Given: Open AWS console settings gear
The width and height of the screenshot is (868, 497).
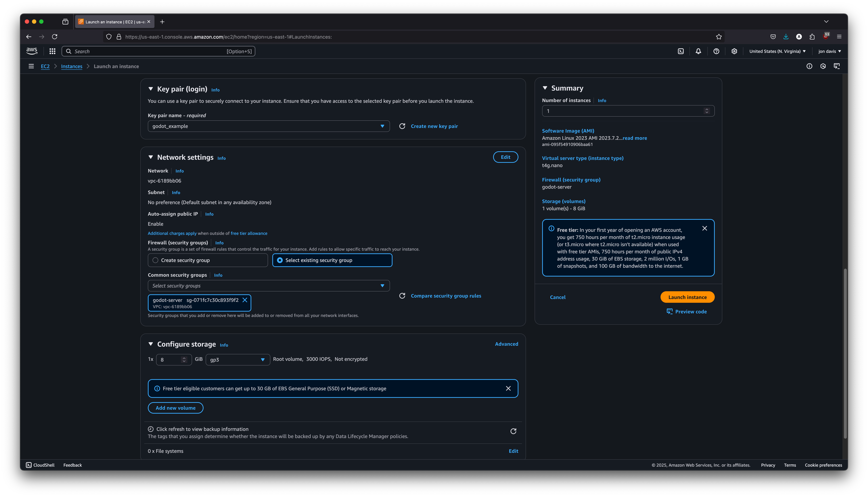Looking at the screenshot, I should tap(734, 51).
